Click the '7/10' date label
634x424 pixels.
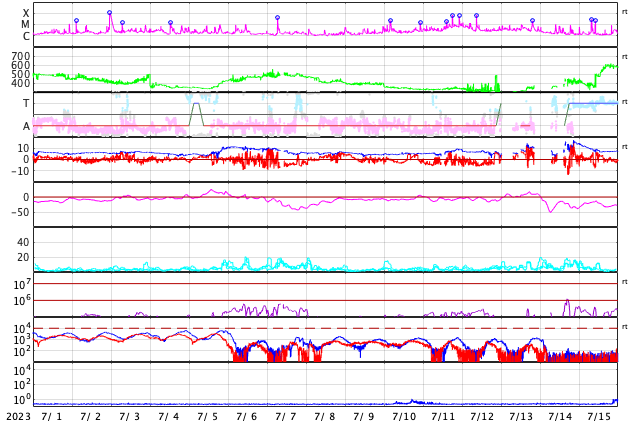click(x=404, y=417)
